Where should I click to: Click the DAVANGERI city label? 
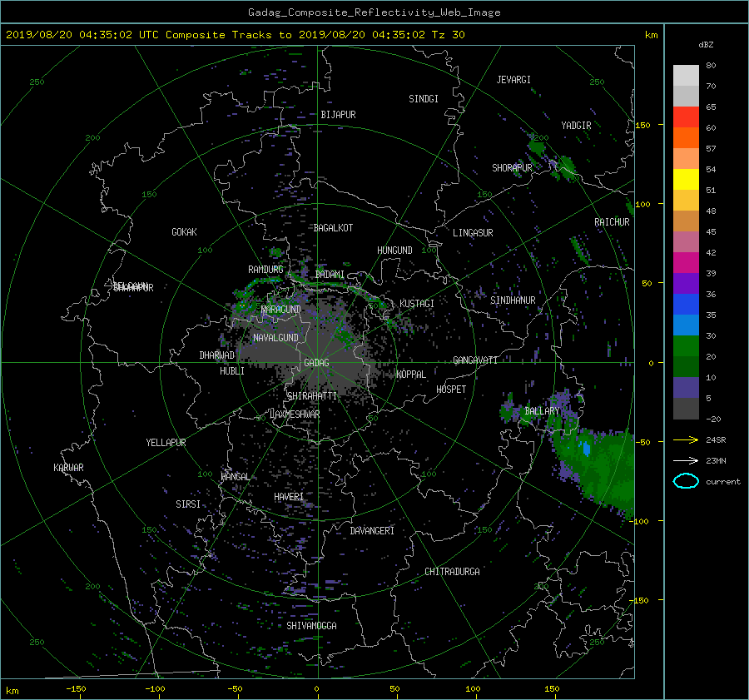372,531
